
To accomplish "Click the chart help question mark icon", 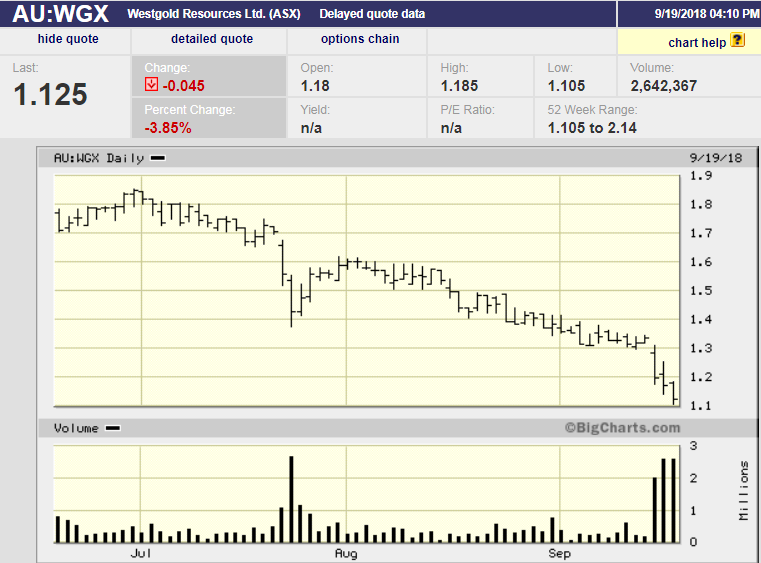I will (x=738, y=40).
